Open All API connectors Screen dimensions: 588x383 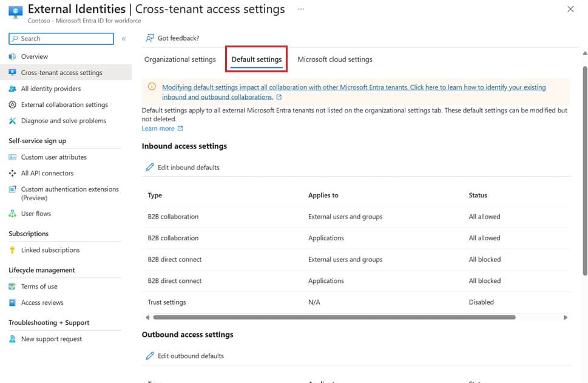[x=47, y=174]
